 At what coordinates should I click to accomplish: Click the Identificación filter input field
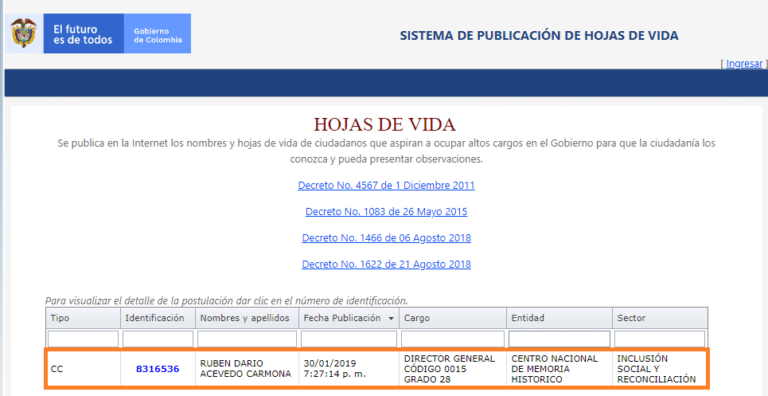point(158,339)
